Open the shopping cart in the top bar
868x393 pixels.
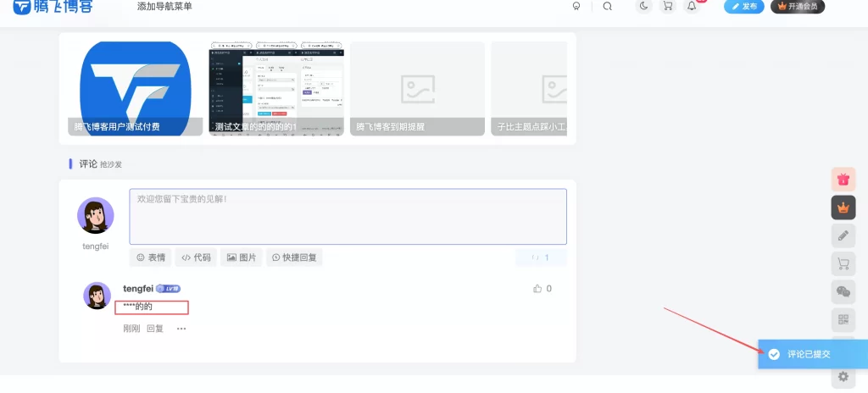[x=668, y=6]
